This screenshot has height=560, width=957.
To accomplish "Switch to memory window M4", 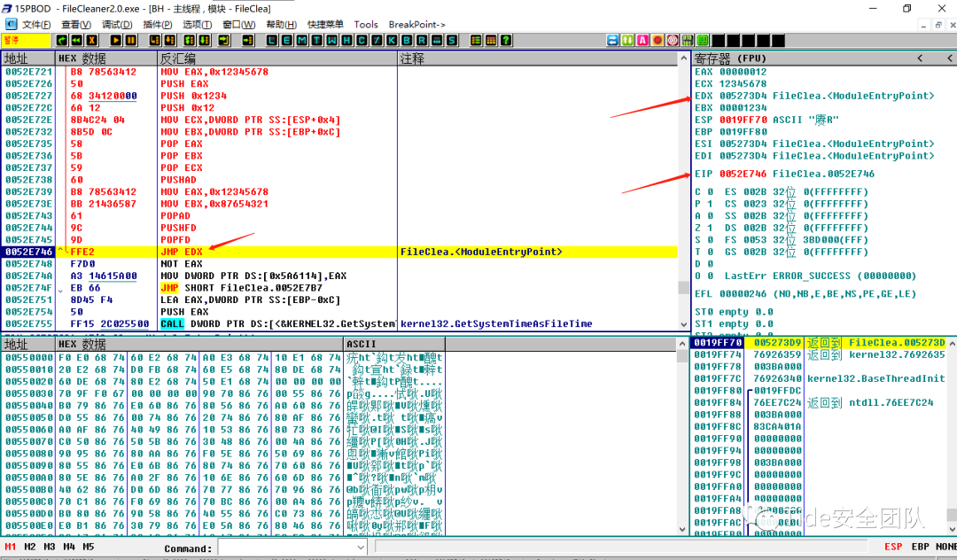I will coord(69,547).
